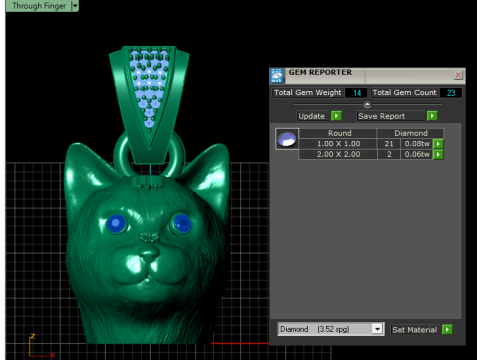This screenshot has height=360, width=480.
Task: Click the quantity cell showing 2
Action: click(x=389, y=154)
